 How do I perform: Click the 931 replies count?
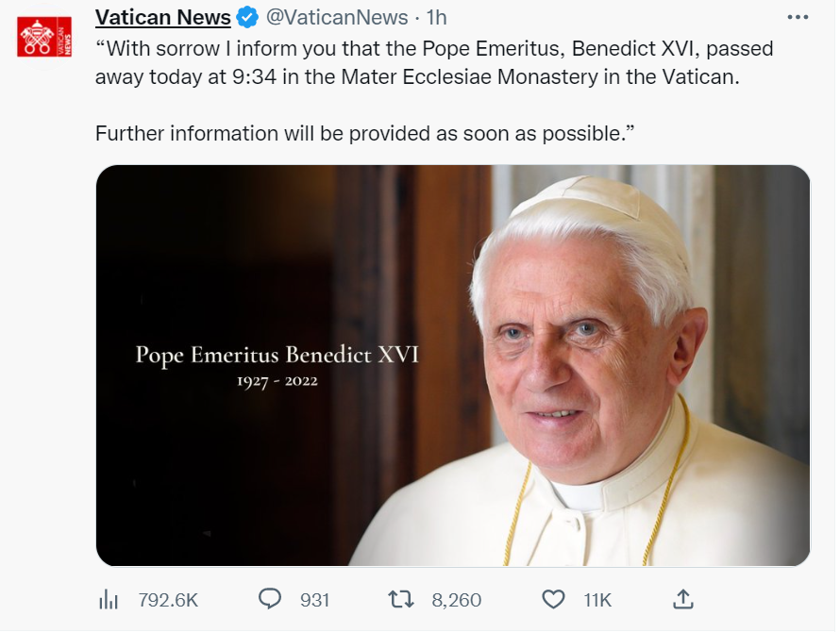click(x=314, y=600)
